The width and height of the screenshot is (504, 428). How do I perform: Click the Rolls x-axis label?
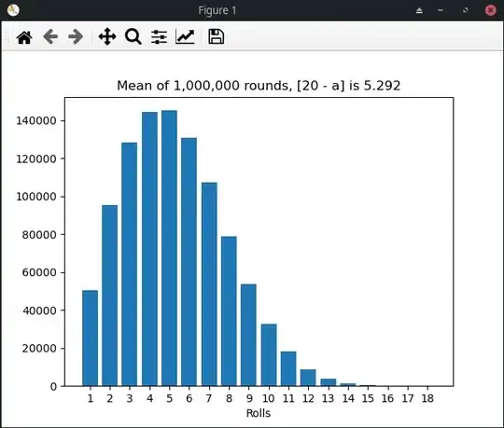tap(259, 413)
